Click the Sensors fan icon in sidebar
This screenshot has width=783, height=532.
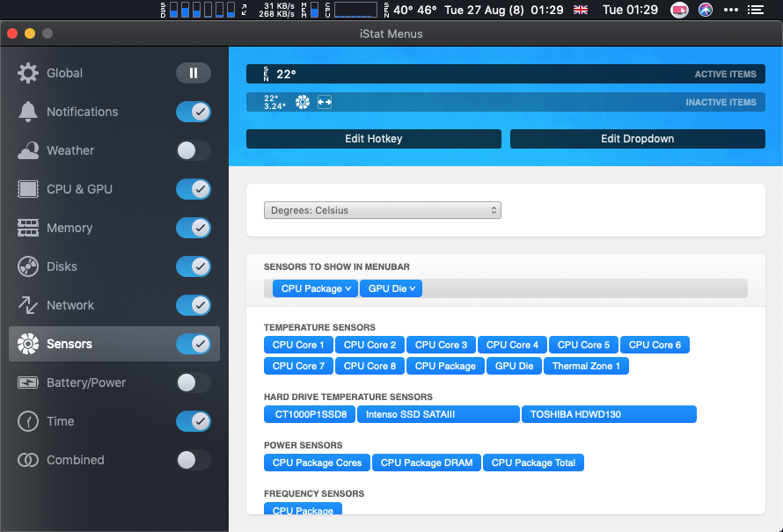coord(28,344)
